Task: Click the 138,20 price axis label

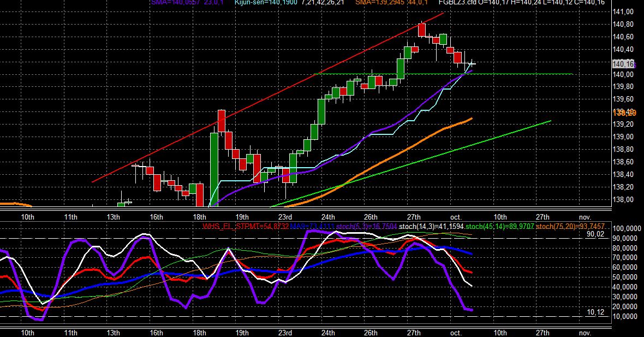Action: click(x=623, y=187)
